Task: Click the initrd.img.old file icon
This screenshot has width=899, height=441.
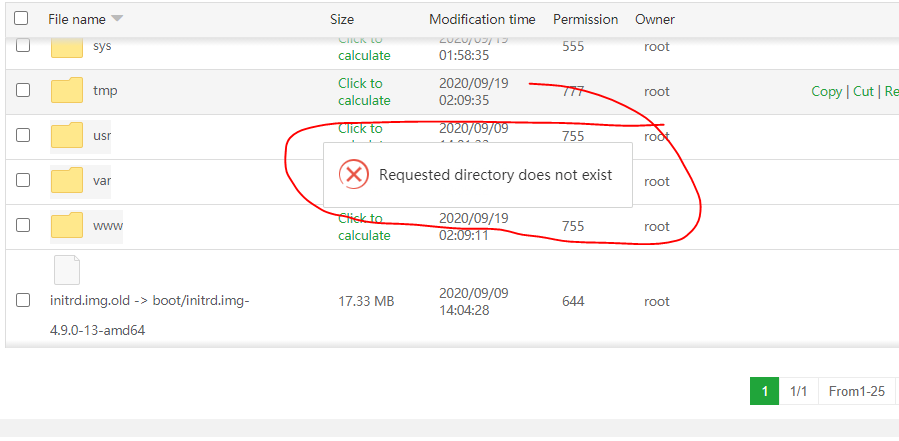Action: [66, 271]
